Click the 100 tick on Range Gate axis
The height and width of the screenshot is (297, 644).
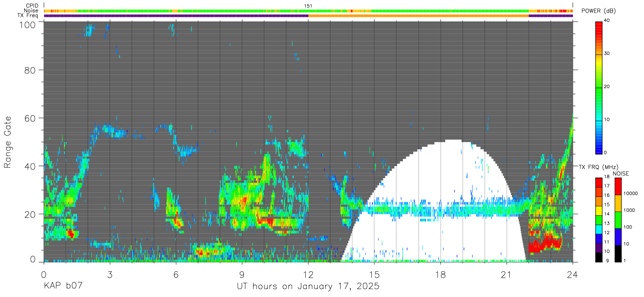click(27, 25)
